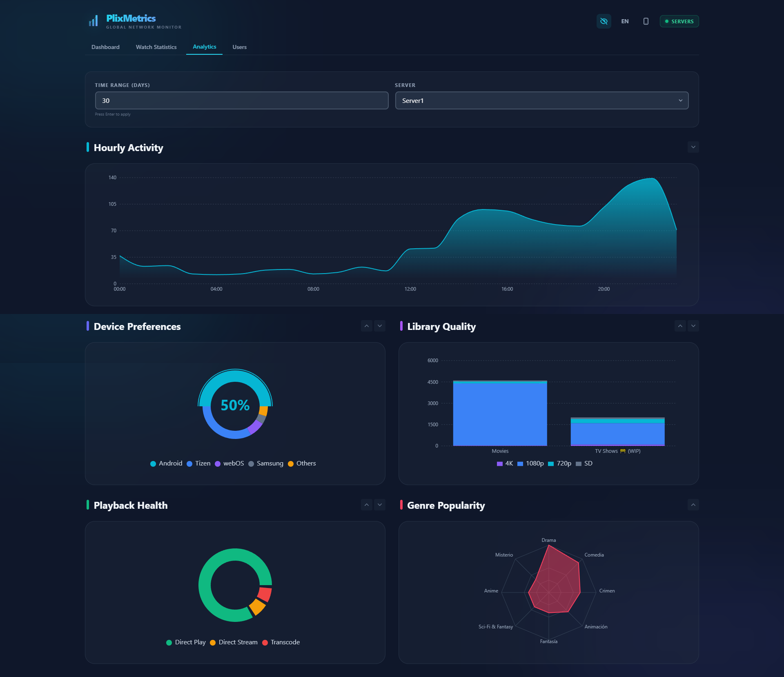Image resolution: width=784 pixels, height=677 pixels.
Task: Toggle the 1080p legend series
Action: click(530, 463)
